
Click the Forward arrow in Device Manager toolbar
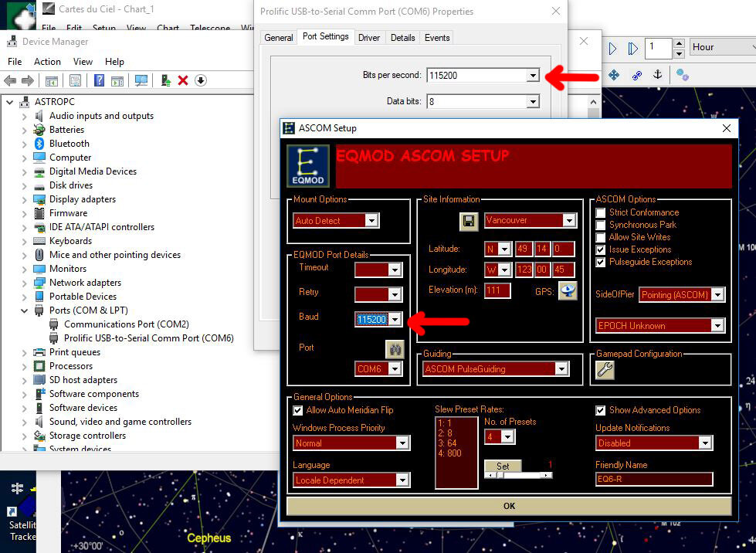(x=28, y=80)
